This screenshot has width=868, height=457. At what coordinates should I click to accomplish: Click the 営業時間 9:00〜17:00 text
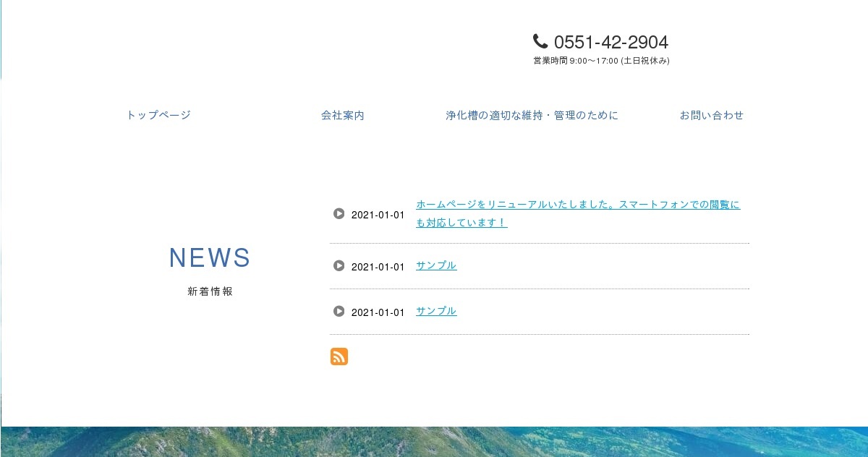pos(601,61)
